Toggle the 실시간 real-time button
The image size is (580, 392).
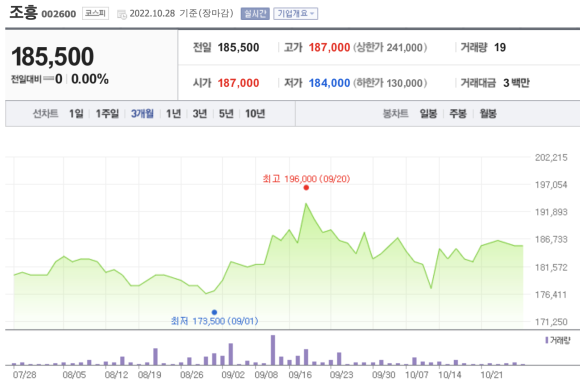[x=255, y=14]
